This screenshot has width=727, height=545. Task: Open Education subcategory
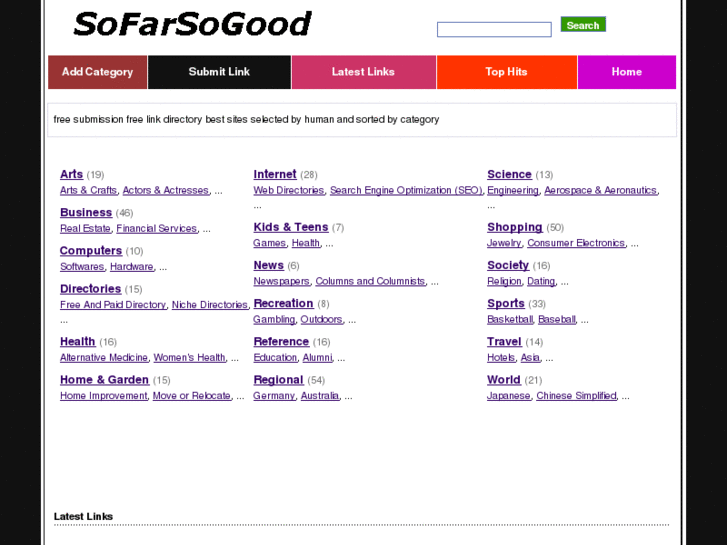275,358
